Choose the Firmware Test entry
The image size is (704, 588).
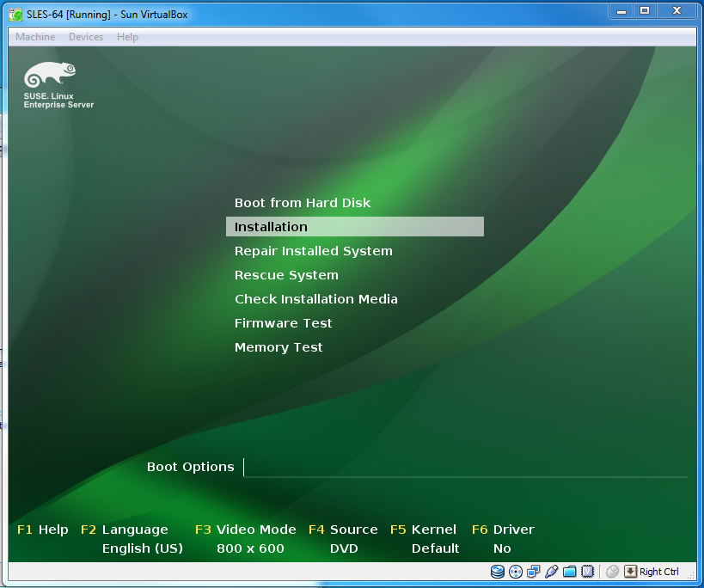click(284, 323)
